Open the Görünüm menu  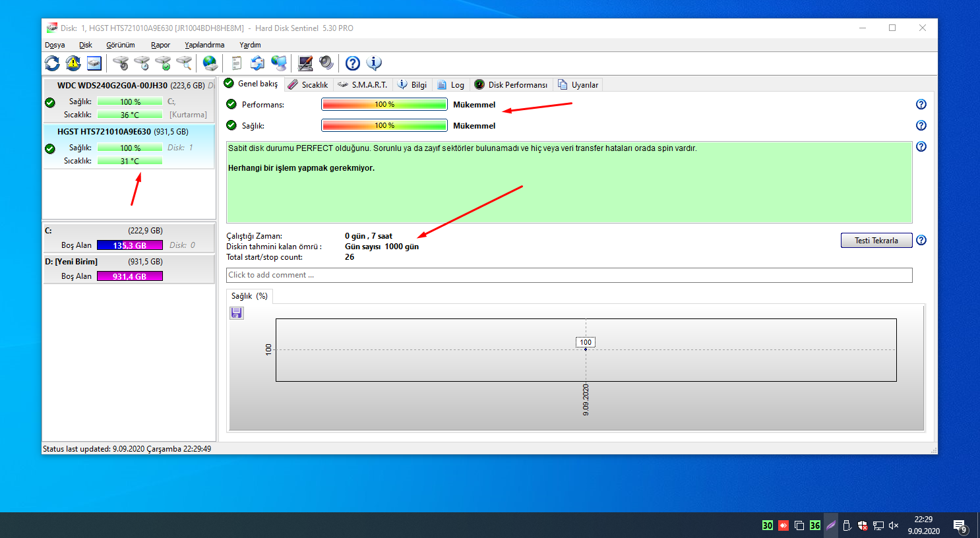tap(121, 45)
